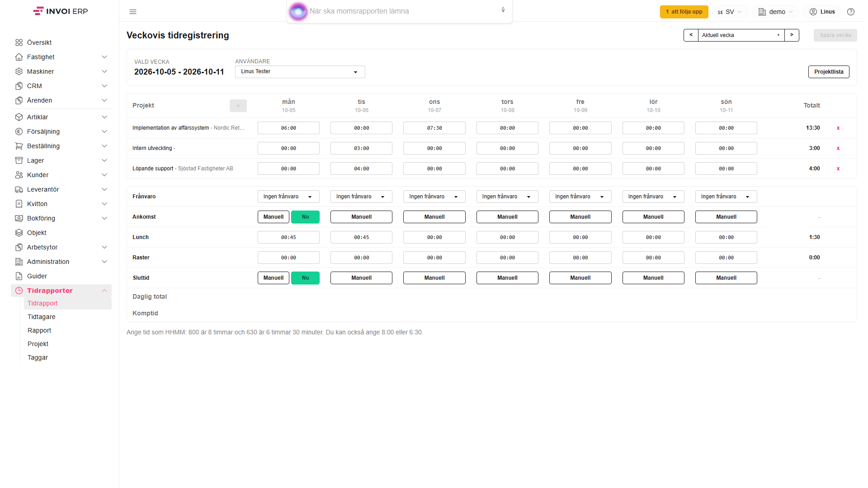The width and height of the screenshot is (868, 488).
Task: Open the help question mark icon
Action: 851,12
